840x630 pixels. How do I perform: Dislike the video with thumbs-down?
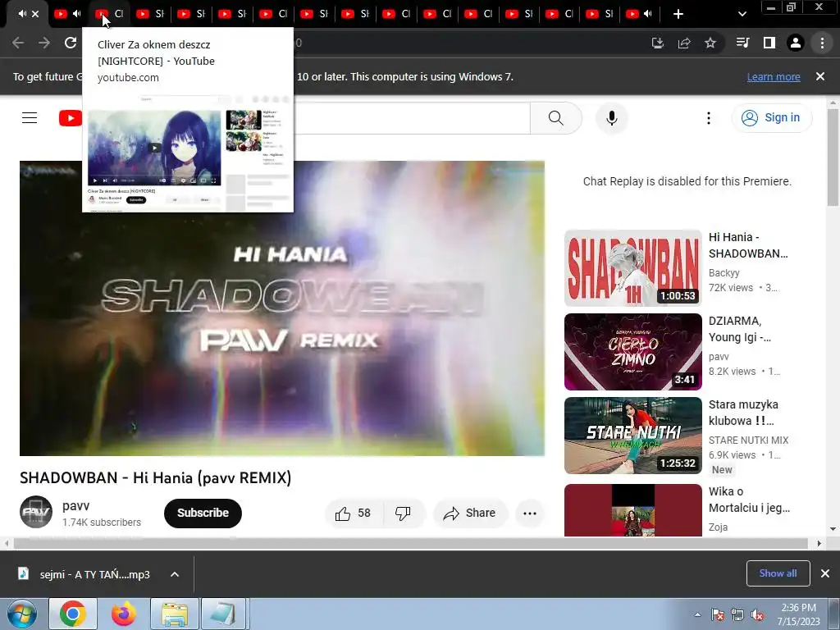point(404,514)
